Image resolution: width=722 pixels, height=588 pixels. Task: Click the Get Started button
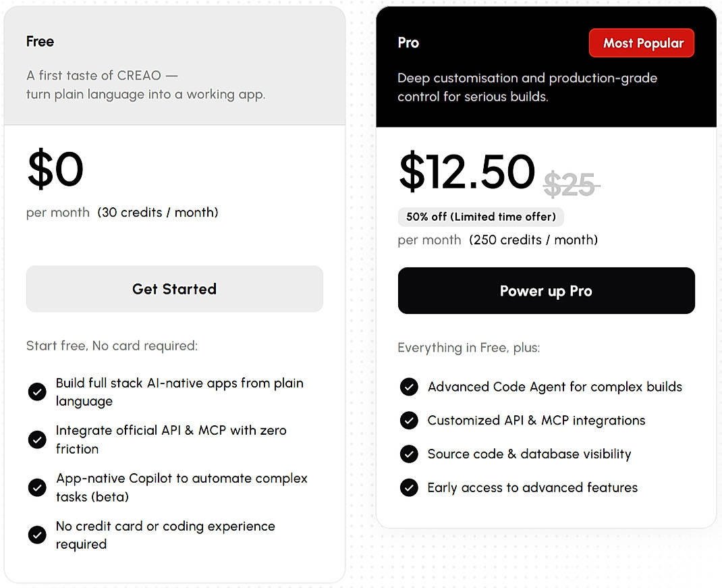174,289
